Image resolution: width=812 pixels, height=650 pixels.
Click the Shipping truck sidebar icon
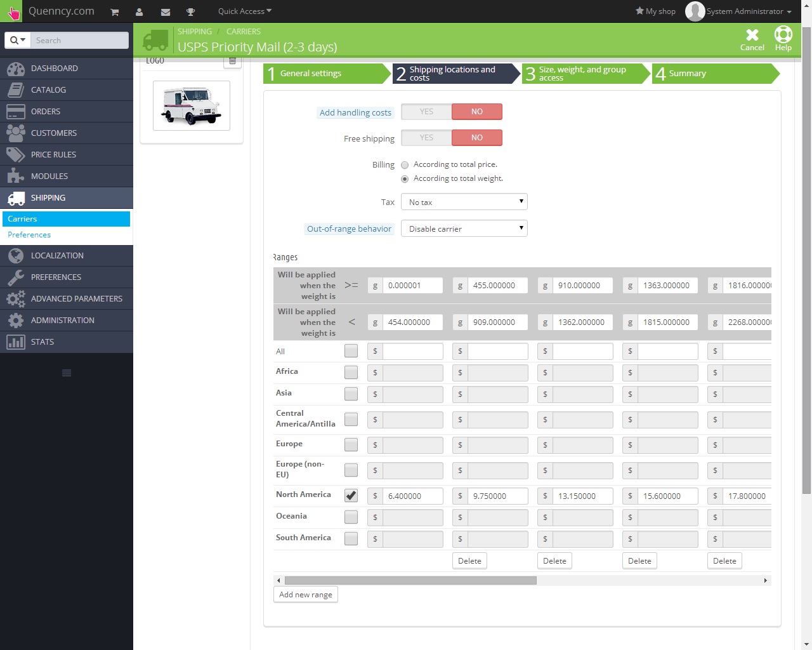coord(16,198)
